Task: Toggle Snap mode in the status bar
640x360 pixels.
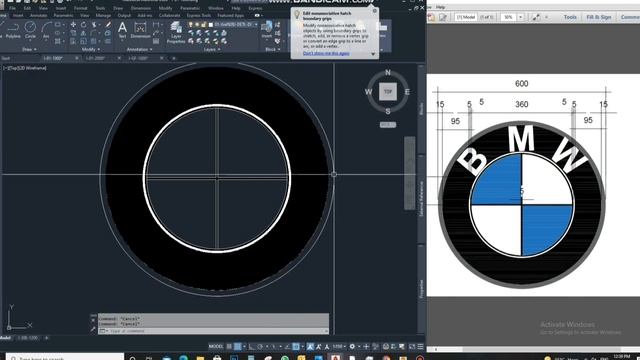Action: tap(237, 347)
